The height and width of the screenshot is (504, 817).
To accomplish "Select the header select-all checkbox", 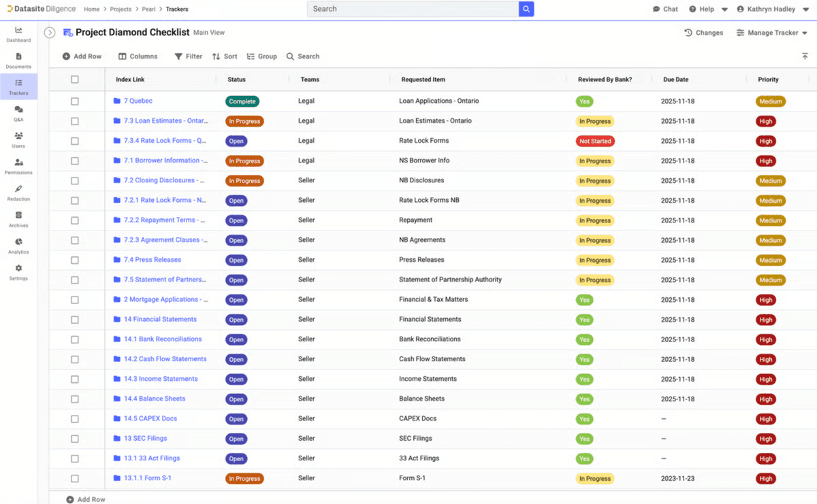I will (x=75, y=79).
